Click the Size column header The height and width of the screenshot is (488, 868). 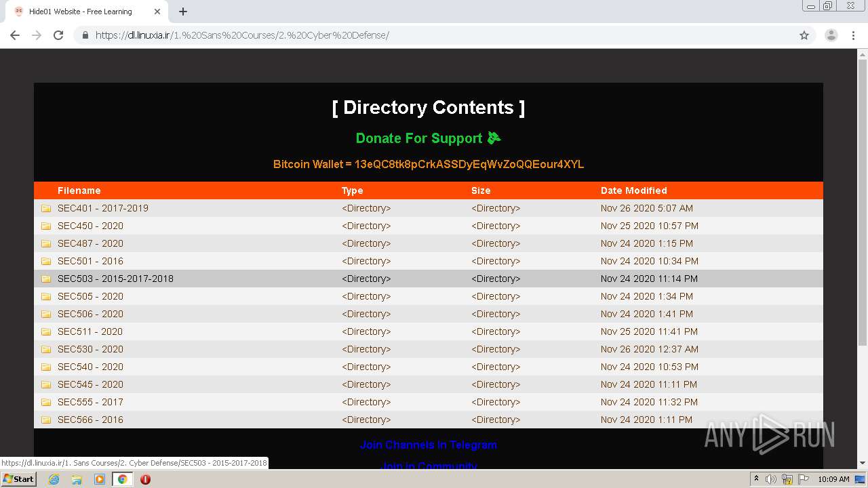[481, 190]
